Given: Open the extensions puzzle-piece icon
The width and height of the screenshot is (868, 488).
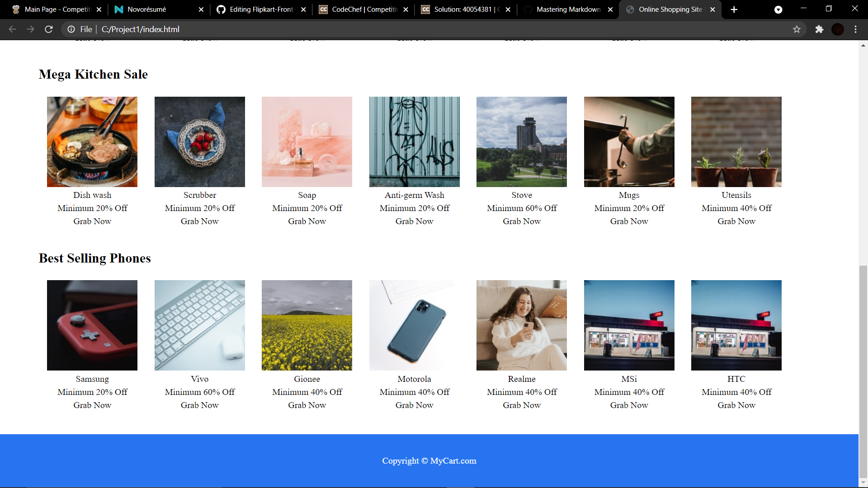Looking at the screenshot, I should [820, 29].
